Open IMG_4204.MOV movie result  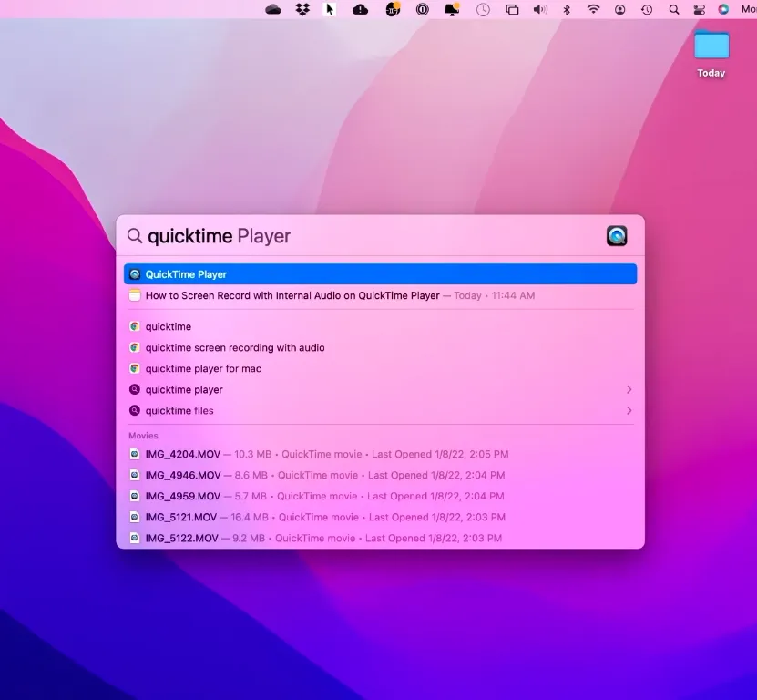(381, 454)
